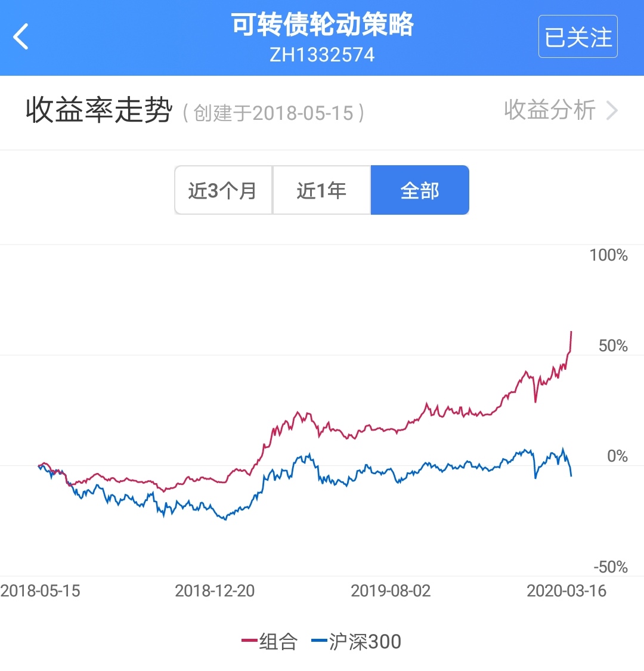
Task: Toggle the 已关注 follow button
Action: (x=577, y=37)
